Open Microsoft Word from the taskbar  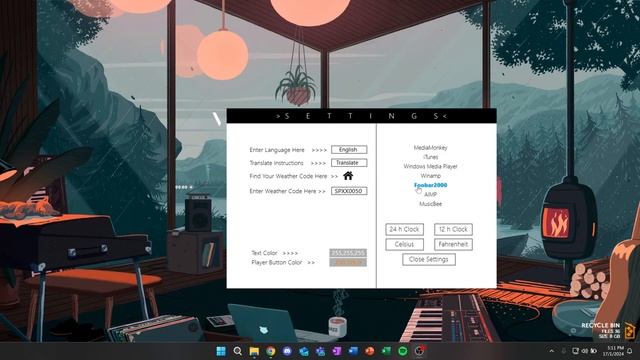(353, 351)
